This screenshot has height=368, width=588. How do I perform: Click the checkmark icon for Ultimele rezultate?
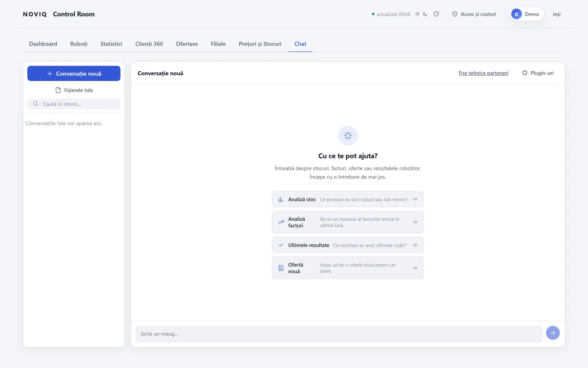point(281,245)
